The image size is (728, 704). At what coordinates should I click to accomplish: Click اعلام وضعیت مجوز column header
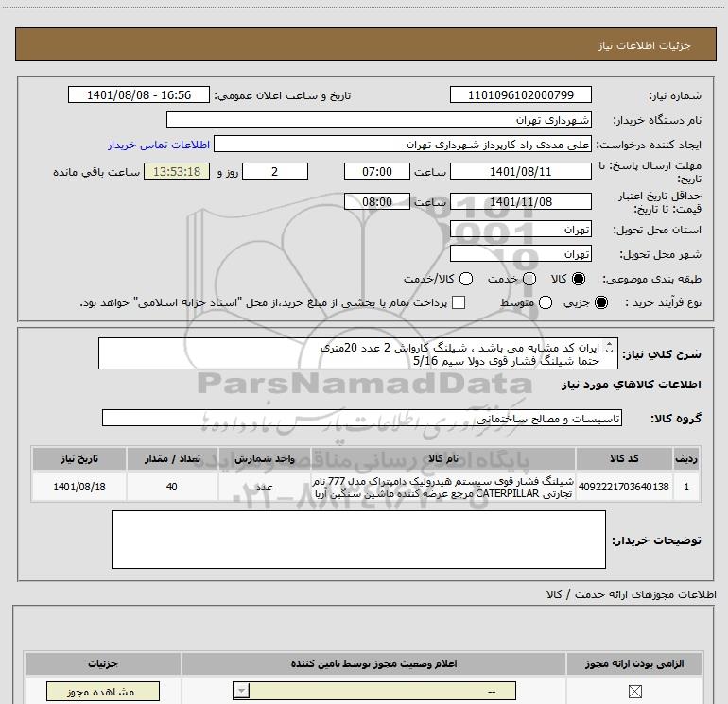pos(373,663)
